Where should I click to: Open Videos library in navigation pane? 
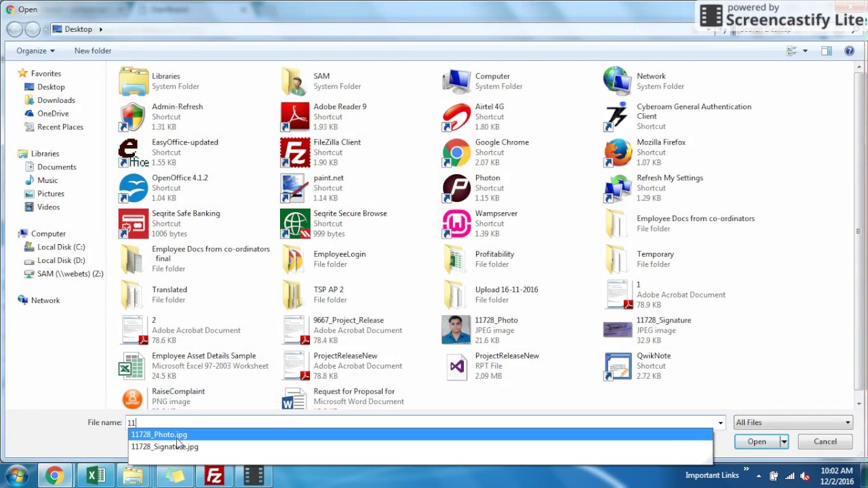pyautogui.click(x=48, y=207)
